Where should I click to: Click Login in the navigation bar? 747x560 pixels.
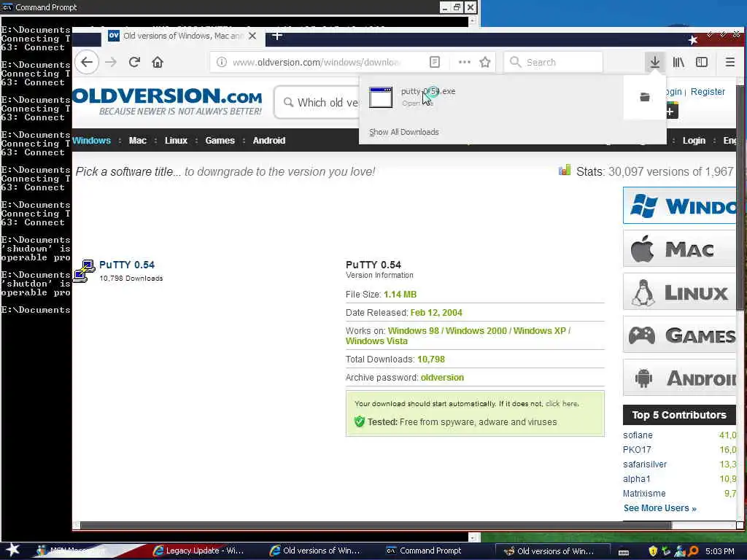[x=694, y=141]
